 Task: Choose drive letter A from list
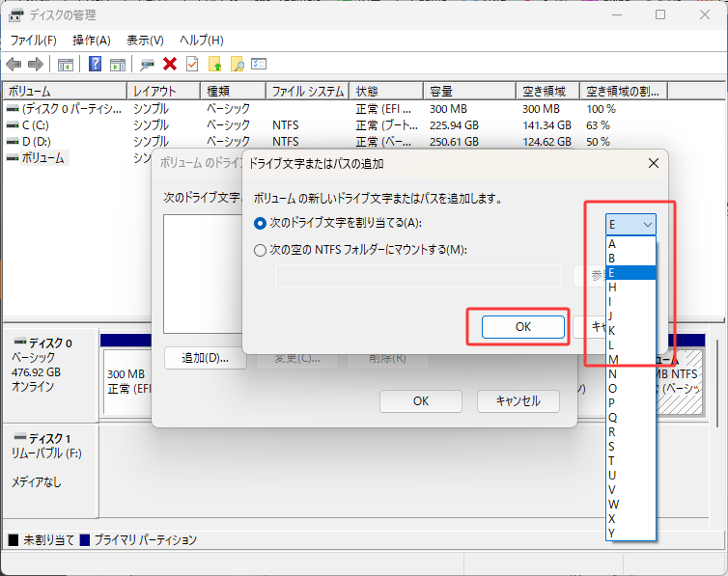(x=630, y=243)
